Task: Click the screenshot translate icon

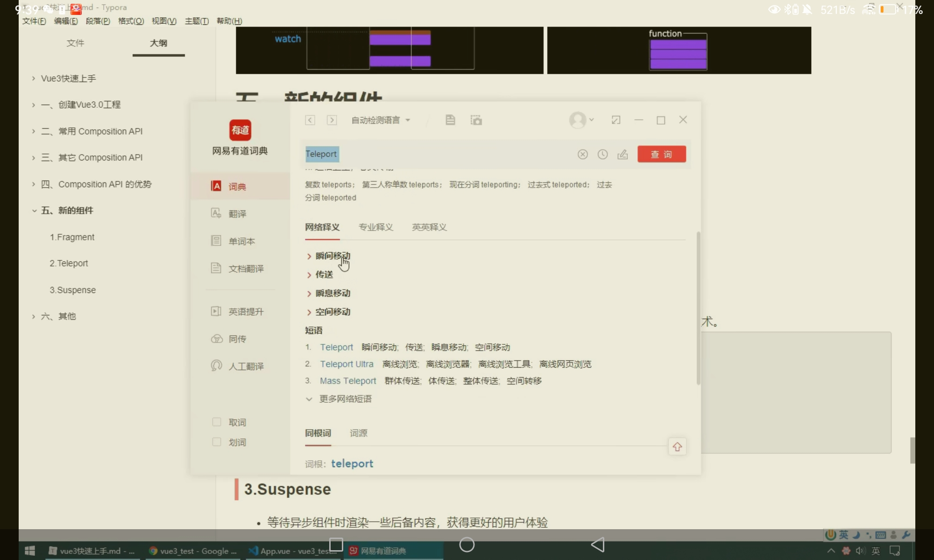Action: click(x=476, y=120)
